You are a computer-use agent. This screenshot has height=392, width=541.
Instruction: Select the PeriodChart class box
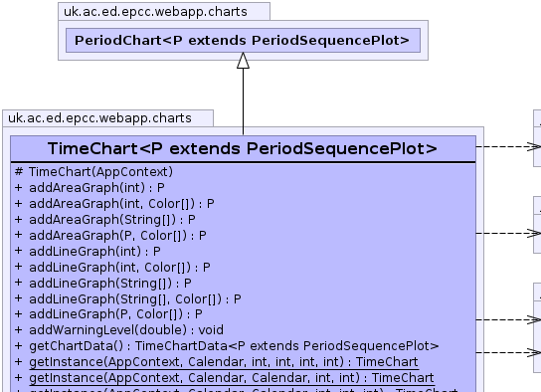(243, 41)
